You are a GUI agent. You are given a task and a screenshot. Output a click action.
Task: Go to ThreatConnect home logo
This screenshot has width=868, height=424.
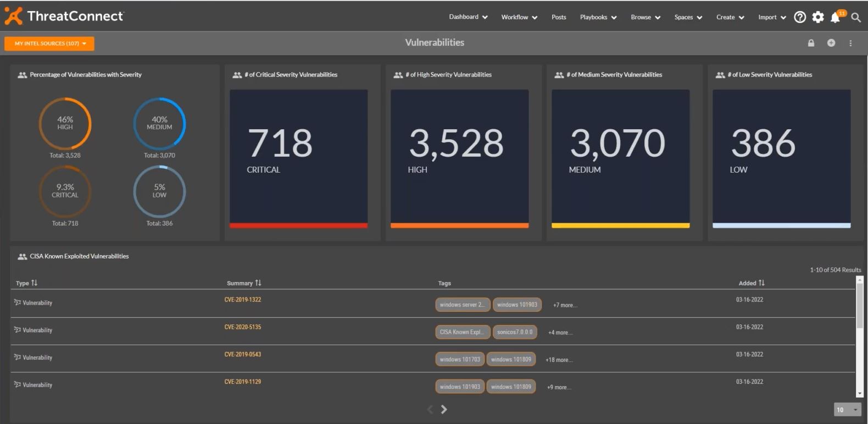click(x=64, y=16)
